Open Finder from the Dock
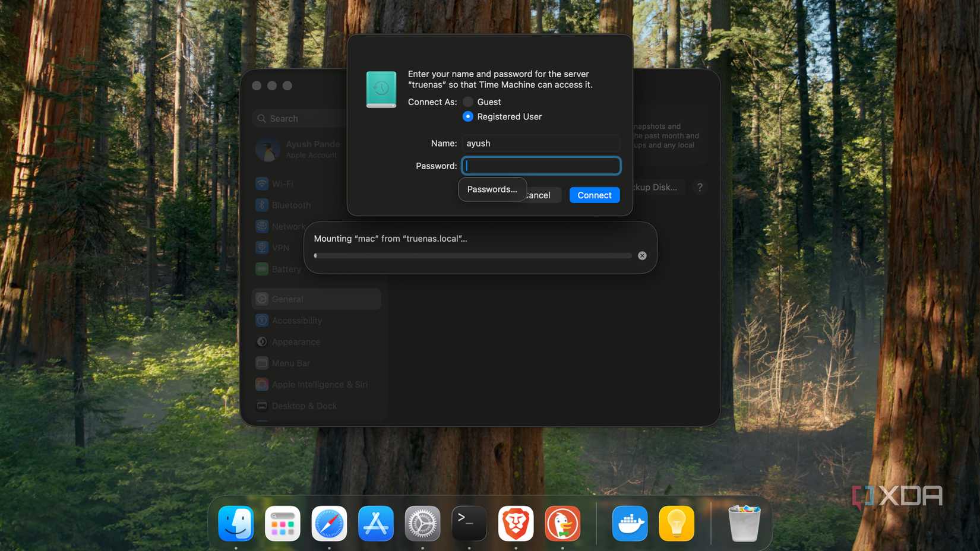This screenshot has height=551, width=980. (236, 523)
